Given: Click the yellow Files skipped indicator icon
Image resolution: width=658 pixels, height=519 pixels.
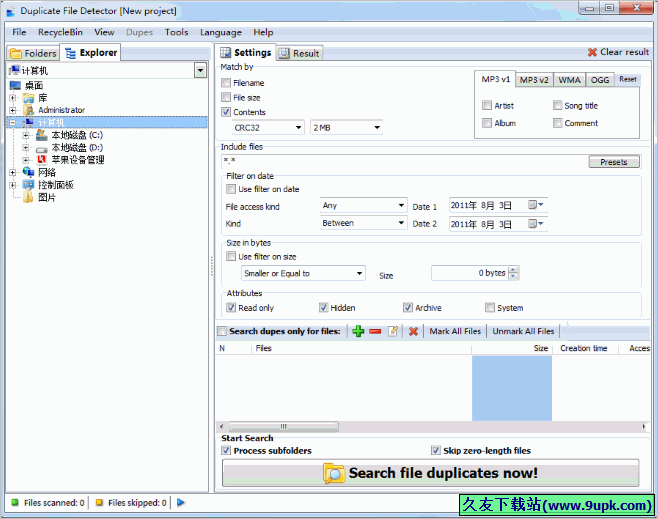Looking at the screenshot, I should [x=99, y=502].
